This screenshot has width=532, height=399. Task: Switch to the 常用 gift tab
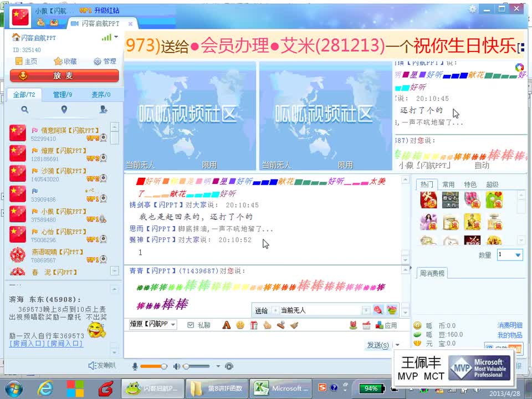pyautogui.click(x=448, y=184)
